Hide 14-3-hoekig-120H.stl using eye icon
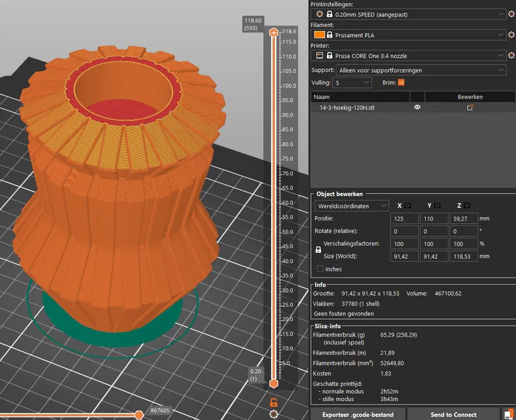Screen dimensions: 516x420 417,108
